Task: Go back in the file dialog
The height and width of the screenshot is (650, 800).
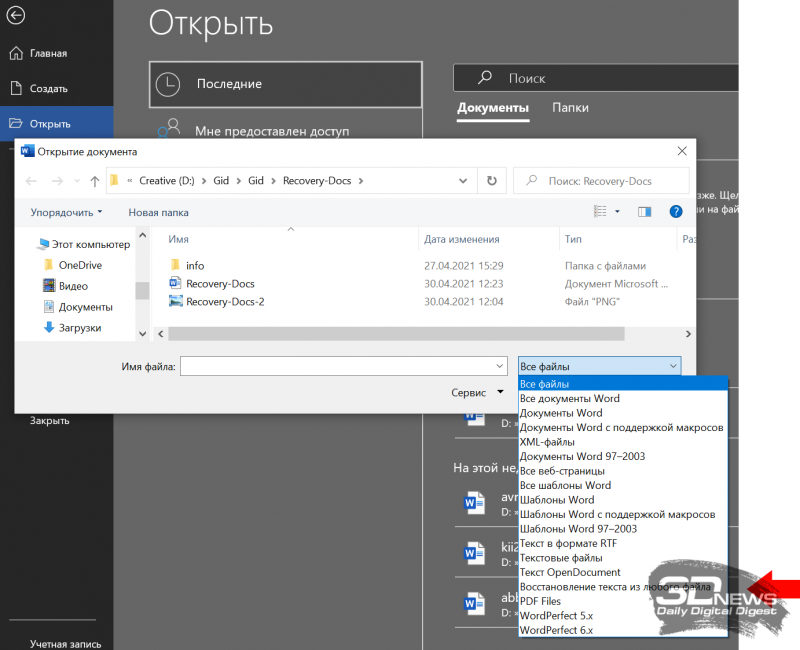Action: click(x=31, y=181)
